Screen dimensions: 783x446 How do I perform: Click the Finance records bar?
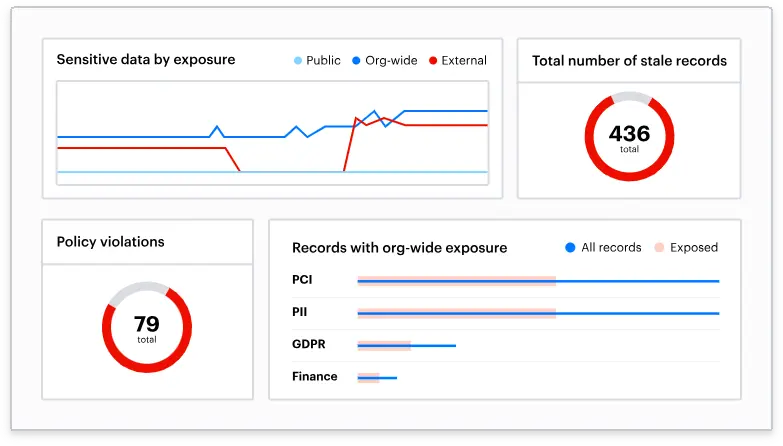pos(388,378)
